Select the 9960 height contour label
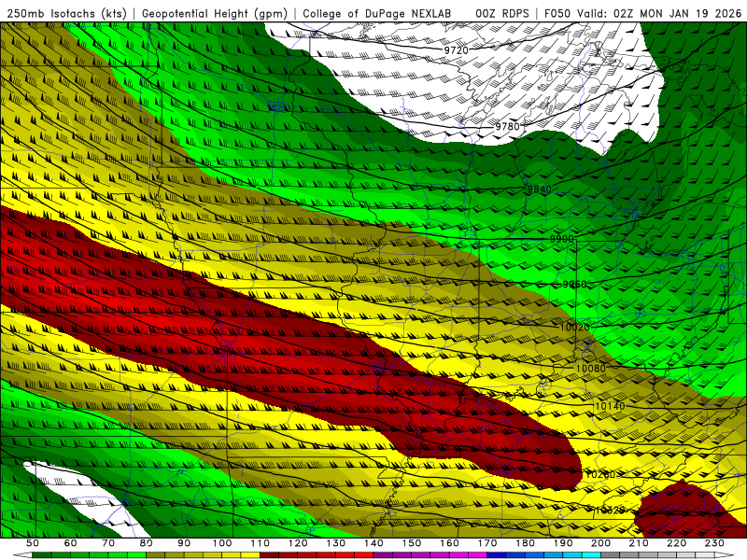The image size is (747, 560). click(x=574, y=285)
